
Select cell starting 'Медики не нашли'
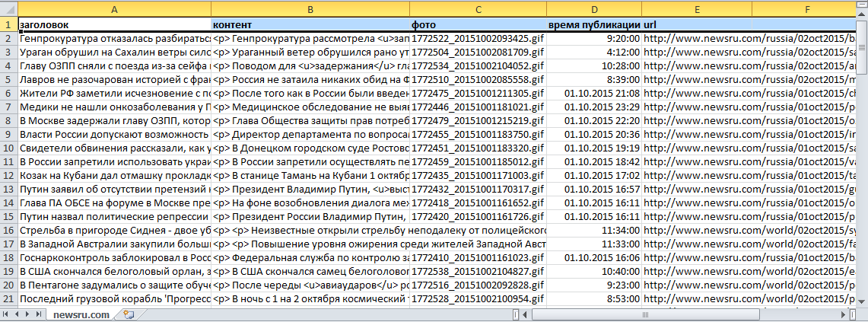pos(115,107)
